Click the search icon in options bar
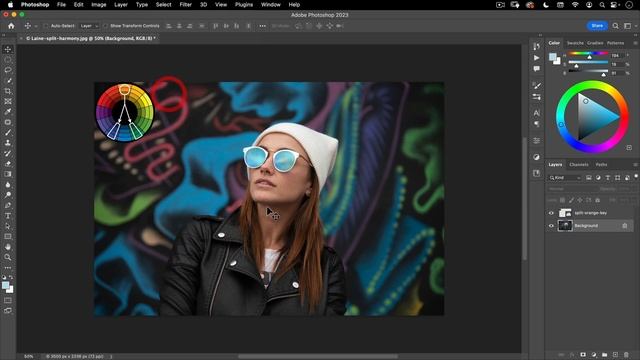Image resolution: width=640 pixels, height=360 pixels. point(616,26)
